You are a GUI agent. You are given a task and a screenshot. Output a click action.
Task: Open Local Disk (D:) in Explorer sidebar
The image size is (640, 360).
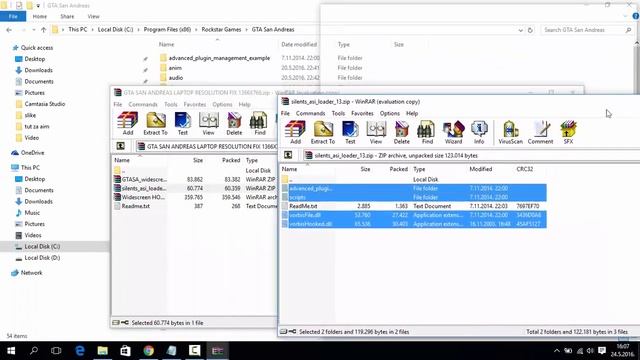tap(42, 258)
